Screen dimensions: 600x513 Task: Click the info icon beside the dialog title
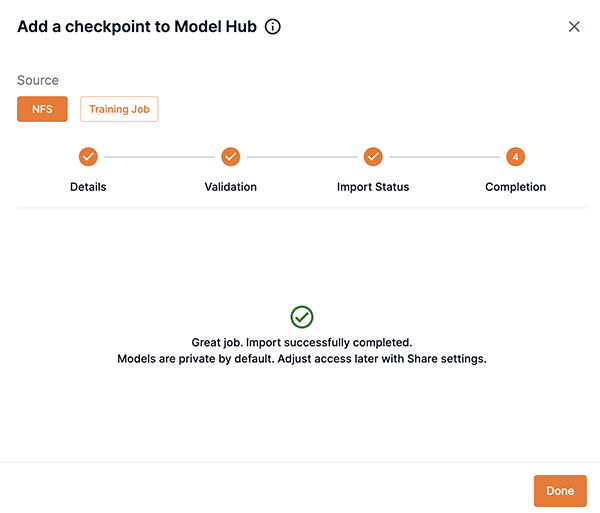(x=273, y=27)
